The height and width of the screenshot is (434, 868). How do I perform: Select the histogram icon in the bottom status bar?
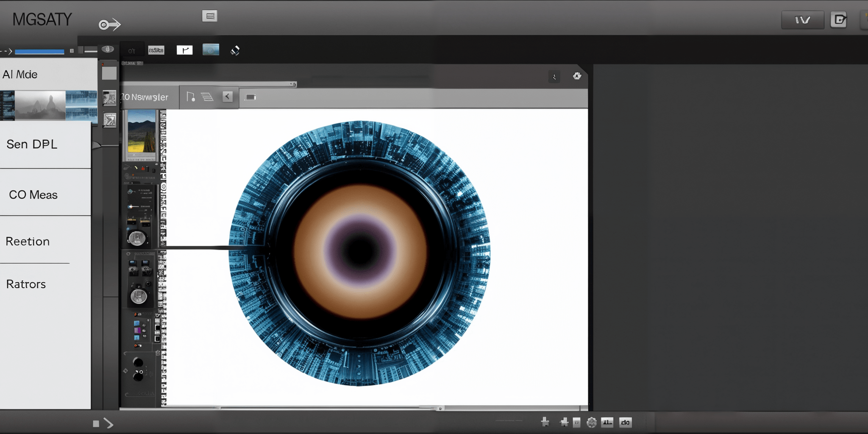click(x=607, y=422)
